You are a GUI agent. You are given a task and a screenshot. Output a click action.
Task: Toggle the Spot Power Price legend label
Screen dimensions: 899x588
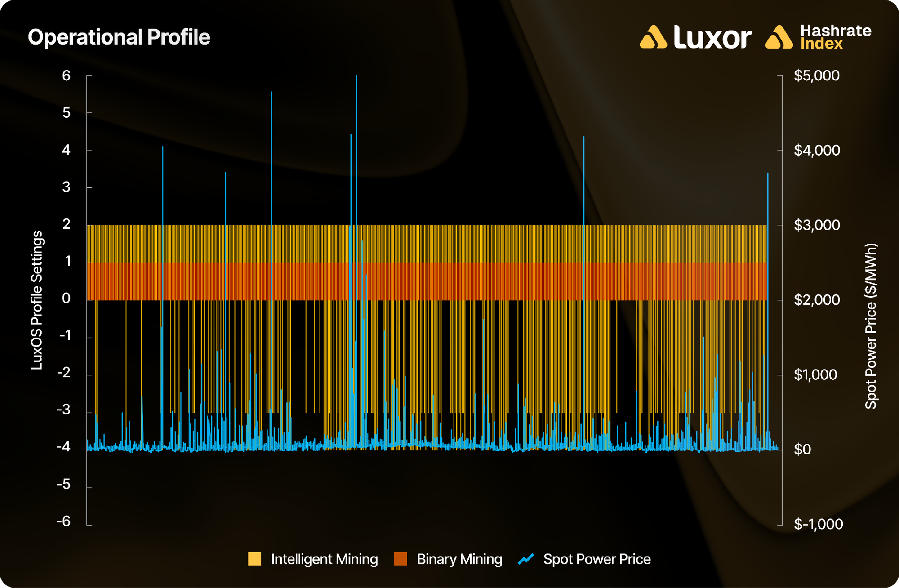(596, 559)
